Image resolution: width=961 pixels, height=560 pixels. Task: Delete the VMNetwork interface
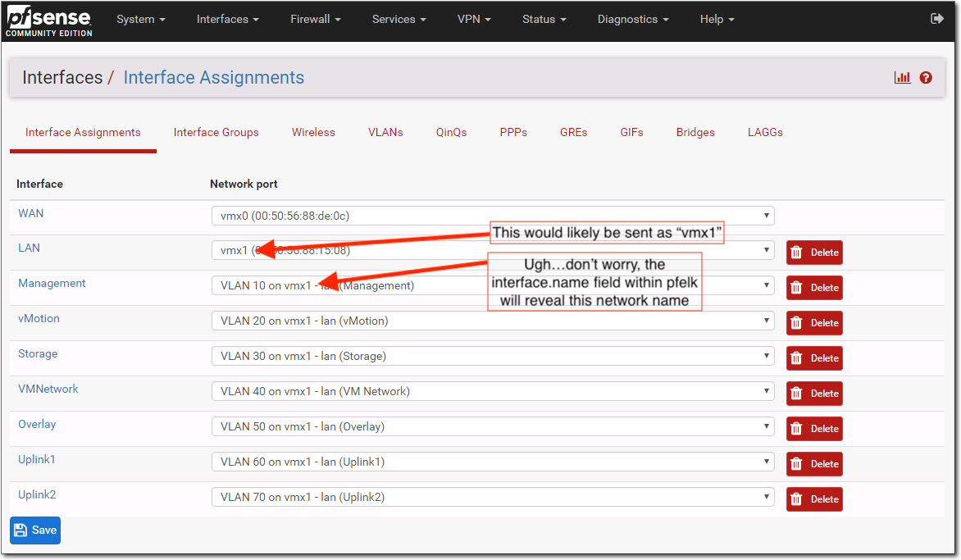pos(813,393)
